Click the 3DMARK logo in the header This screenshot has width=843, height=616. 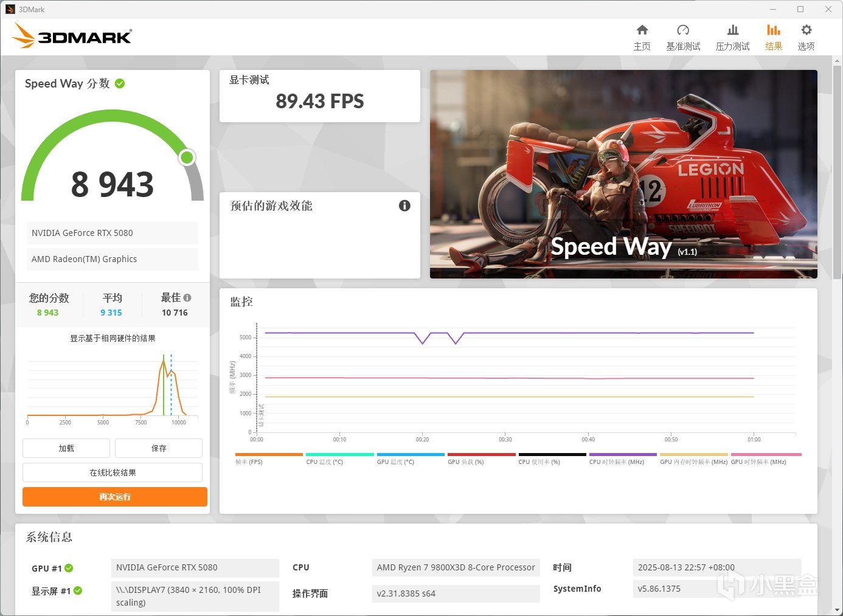coord(72,36)
